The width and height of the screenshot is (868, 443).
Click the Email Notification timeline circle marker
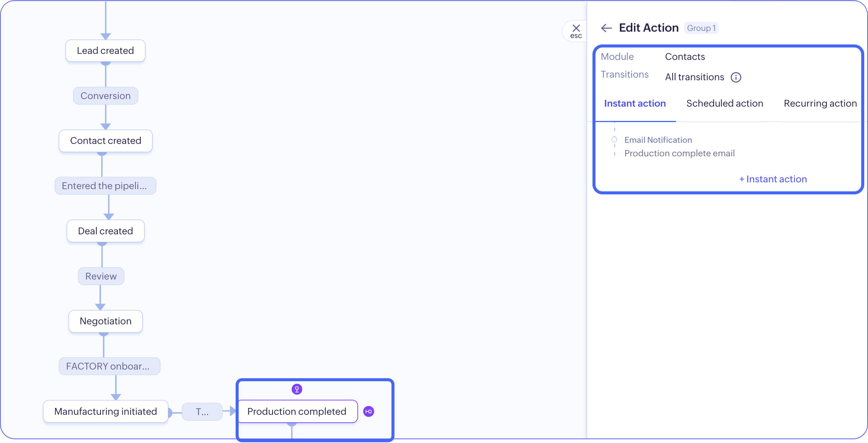coord(614,140)
